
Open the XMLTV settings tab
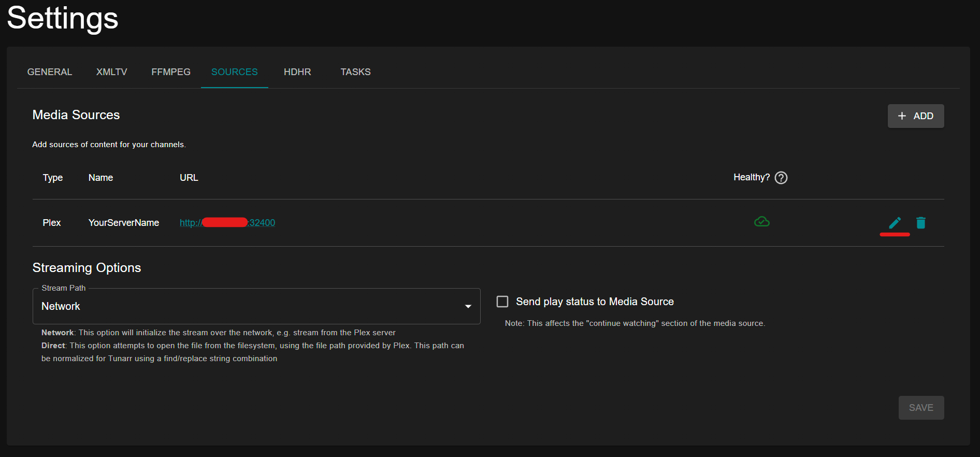[112, 72]
